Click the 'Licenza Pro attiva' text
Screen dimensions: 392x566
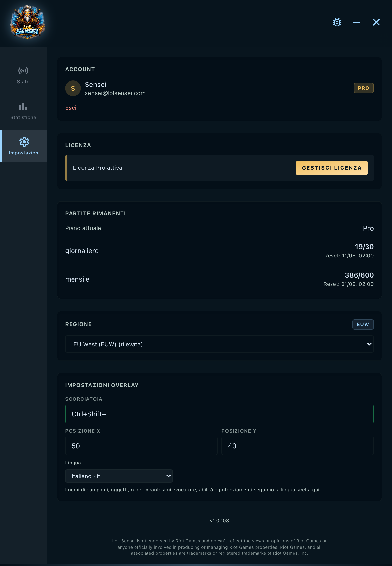coord(98,168)
